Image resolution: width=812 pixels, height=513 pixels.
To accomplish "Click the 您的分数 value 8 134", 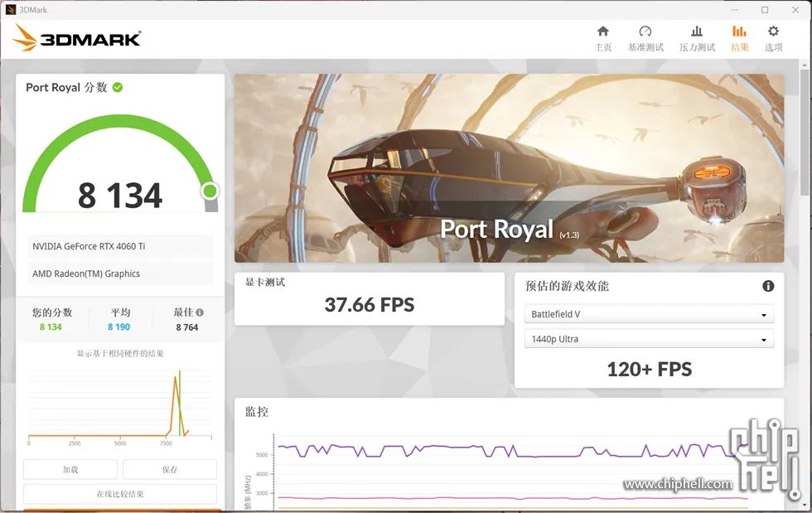I will point(51,327).
